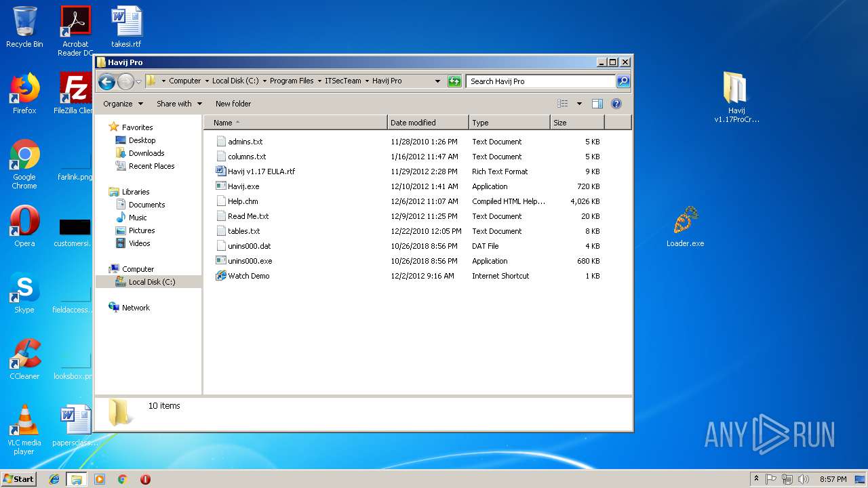The image size is (868, 488).
Task: Open the address bar history dropdown
Action: (x=438, y=81)
